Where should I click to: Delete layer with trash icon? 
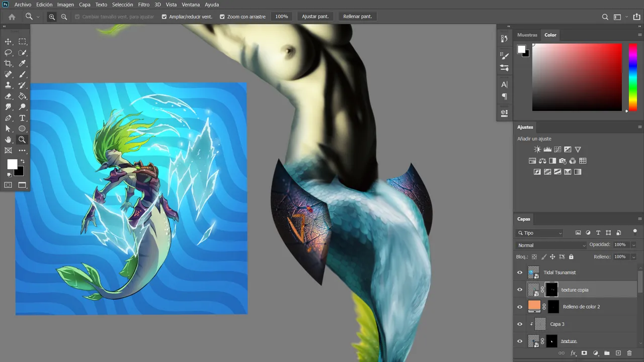point(629,353)
